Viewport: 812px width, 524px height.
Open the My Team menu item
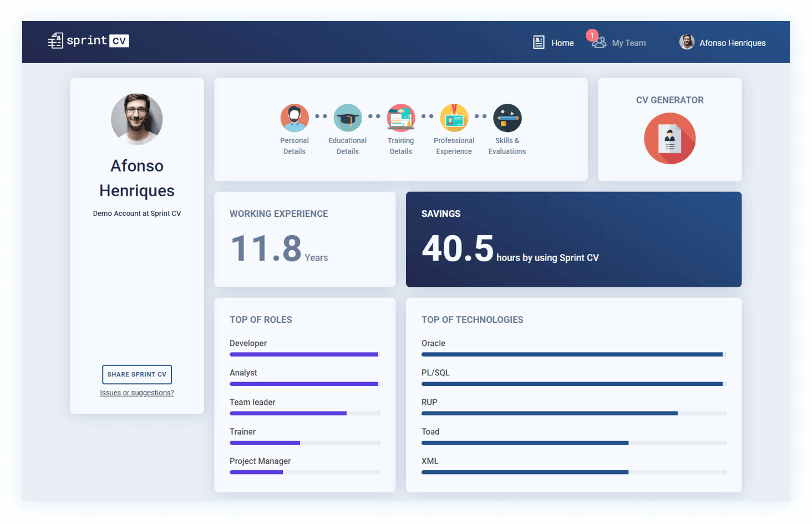coord(628,43)
